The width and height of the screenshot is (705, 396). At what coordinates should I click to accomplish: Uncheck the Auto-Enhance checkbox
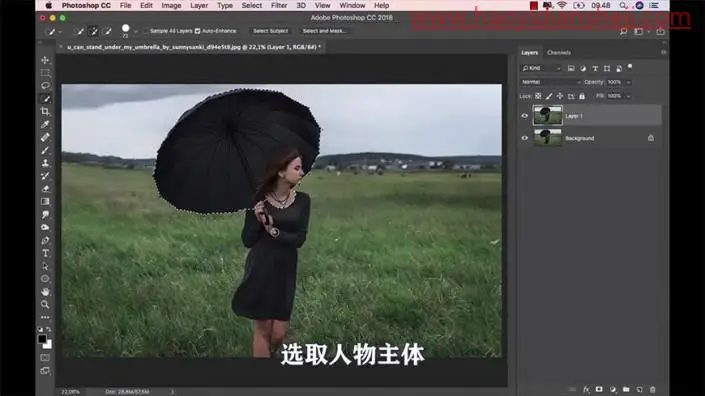(x=197, y=31)
